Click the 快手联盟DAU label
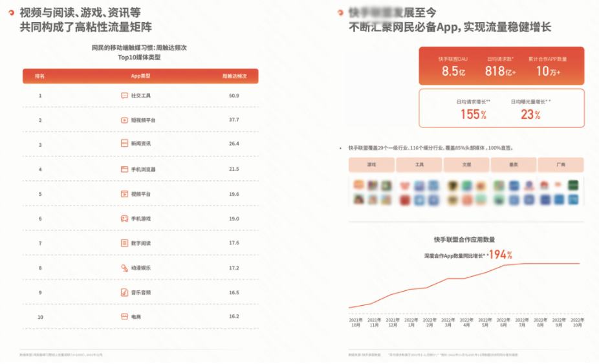The image size is (599, 364). point(453,59)
